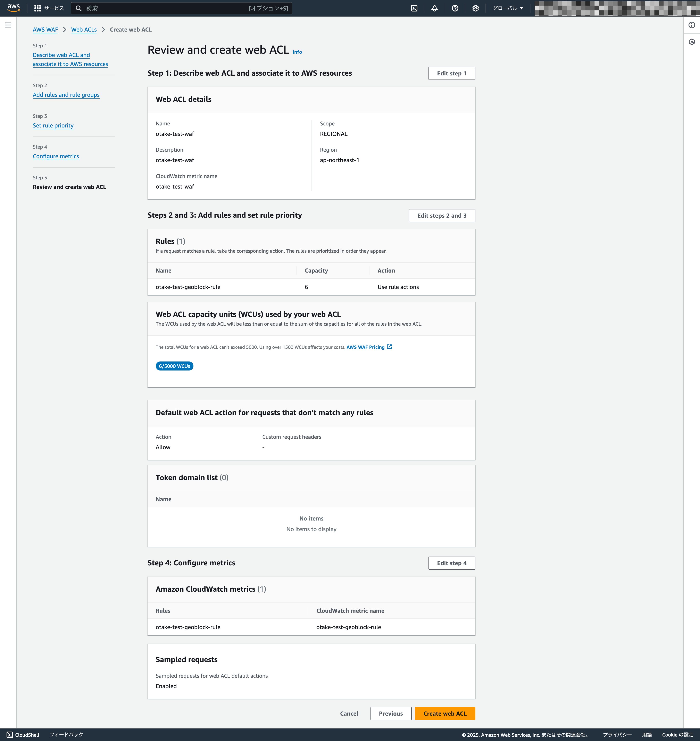Open the services grid menu
700x741 pixels.
(49, 8)
